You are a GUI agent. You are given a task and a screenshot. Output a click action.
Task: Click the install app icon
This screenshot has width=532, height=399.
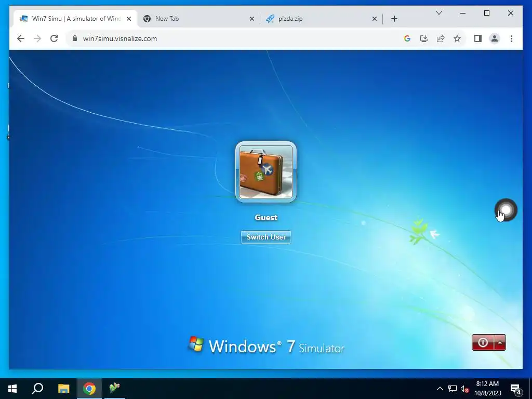point(424,38)
